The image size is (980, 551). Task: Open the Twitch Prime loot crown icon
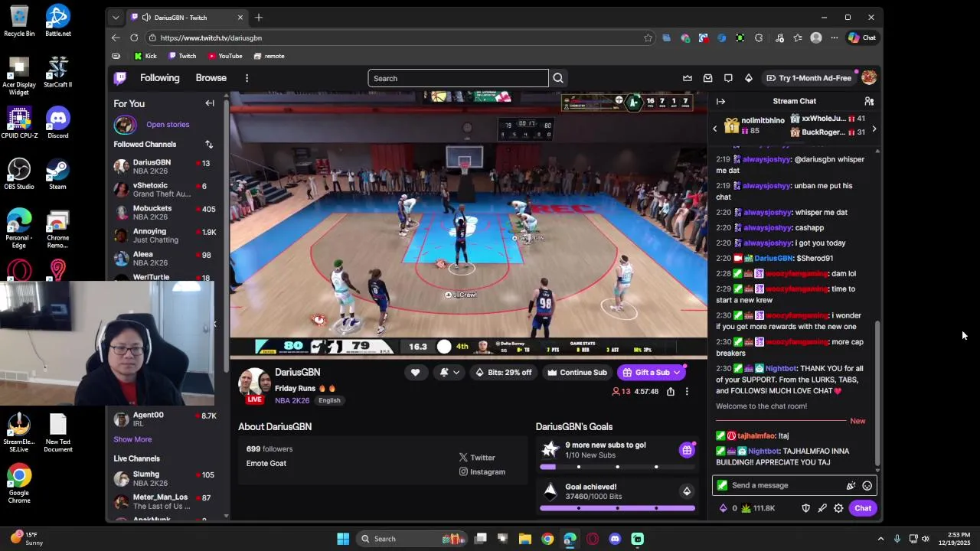(688, 78)
